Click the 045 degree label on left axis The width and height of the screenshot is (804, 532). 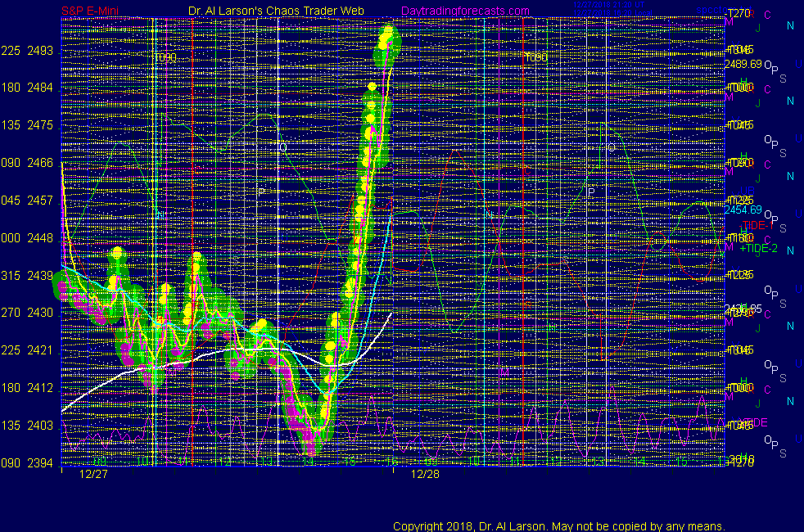click(x=10, y=201)
